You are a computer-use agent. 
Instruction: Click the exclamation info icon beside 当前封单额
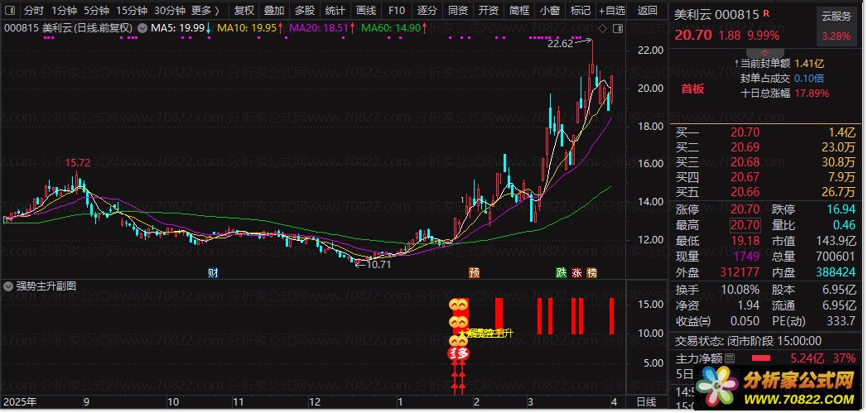pyautogui.click(x=736, y=64)
